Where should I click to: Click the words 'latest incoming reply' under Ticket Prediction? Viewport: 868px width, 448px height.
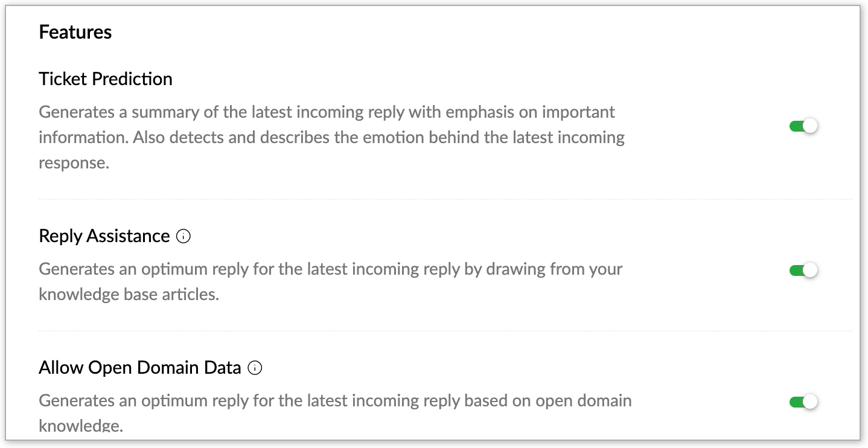327,112
